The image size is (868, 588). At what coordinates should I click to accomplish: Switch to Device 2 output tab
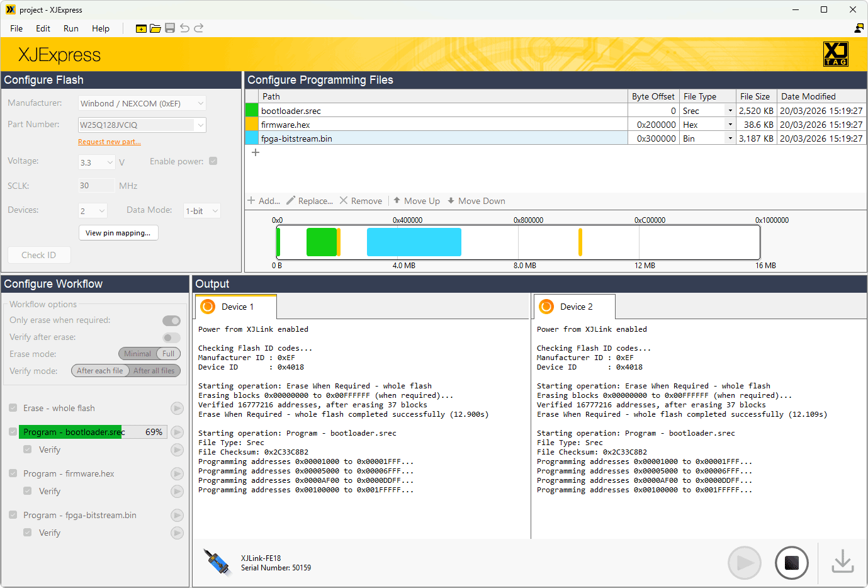pyautogui.click(x=575, y=307)
